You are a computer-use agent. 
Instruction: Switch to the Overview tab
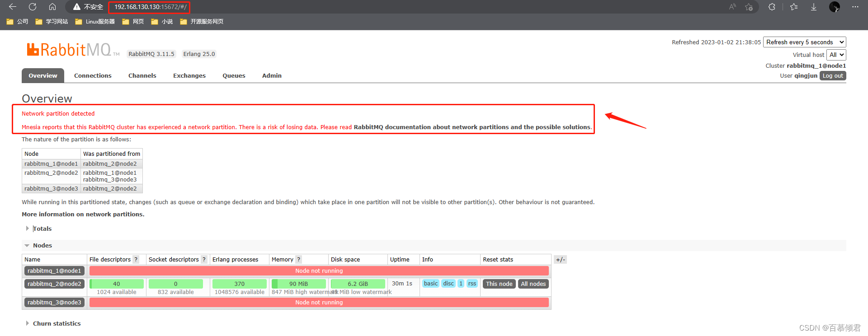pos(43,75)
